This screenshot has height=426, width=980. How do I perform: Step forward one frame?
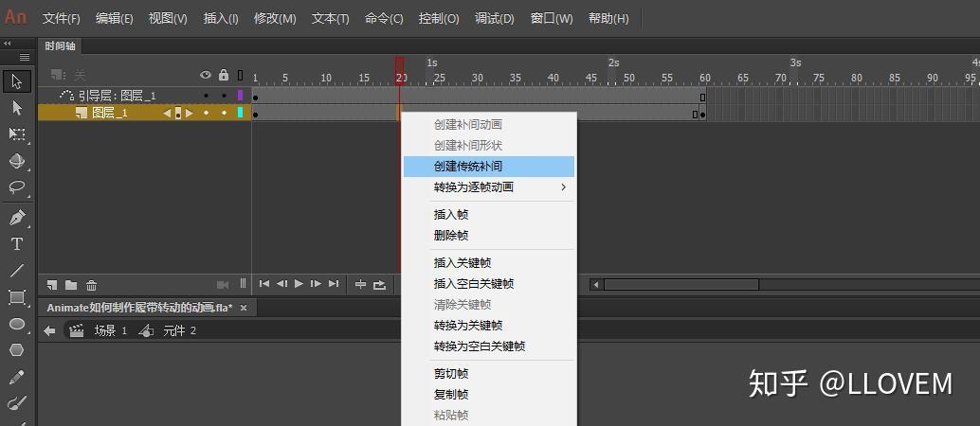click(x=317, y=284)
